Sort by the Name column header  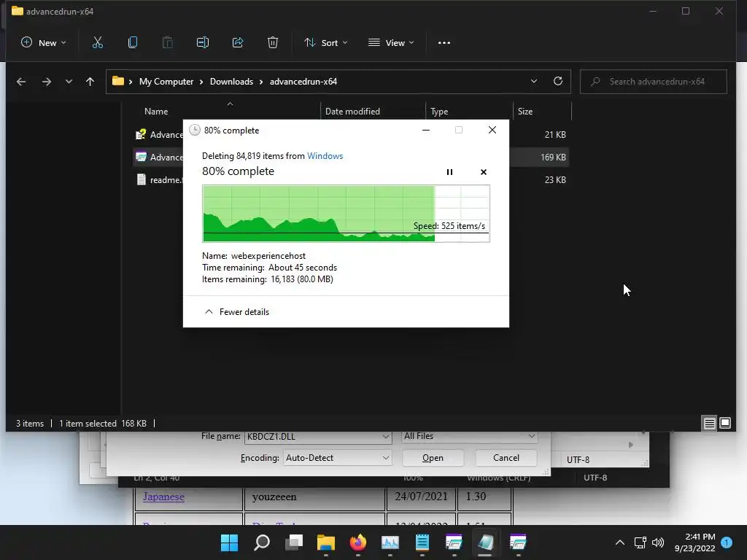pos(156,112)
